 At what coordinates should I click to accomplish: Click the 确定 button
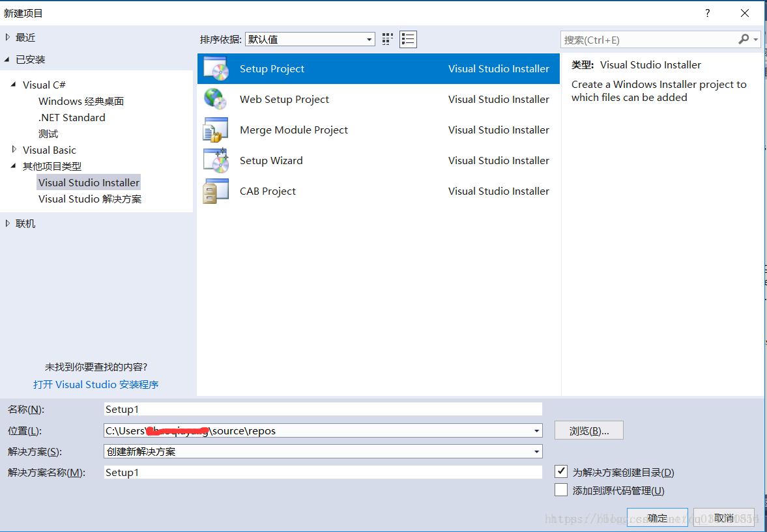pyautogui.click(x=657, y=518)
